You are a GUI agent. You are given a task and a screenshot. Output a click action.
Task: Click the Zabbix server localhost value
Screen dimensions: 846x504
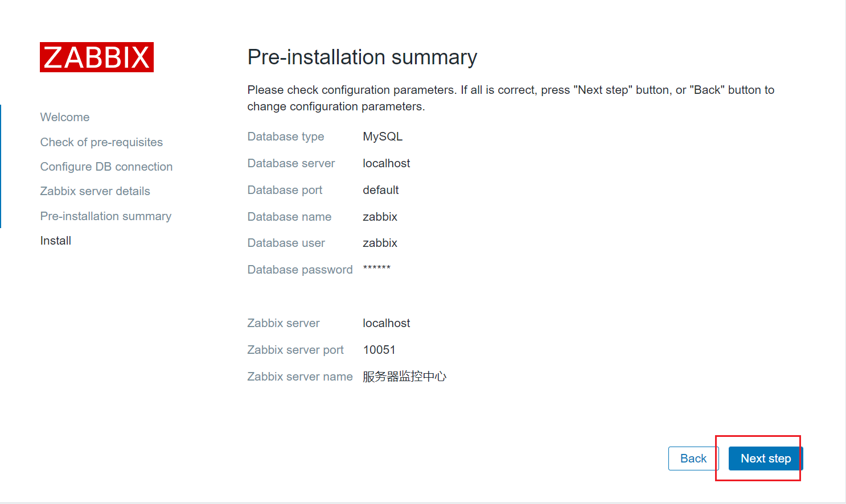tap(387, 323)
